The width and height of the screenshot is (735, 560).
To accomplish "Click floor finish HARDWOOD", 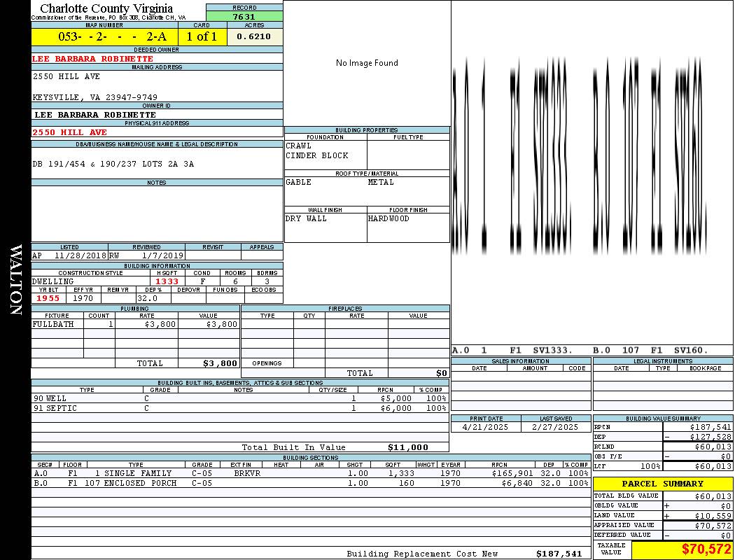I will (x=388, y=218).
